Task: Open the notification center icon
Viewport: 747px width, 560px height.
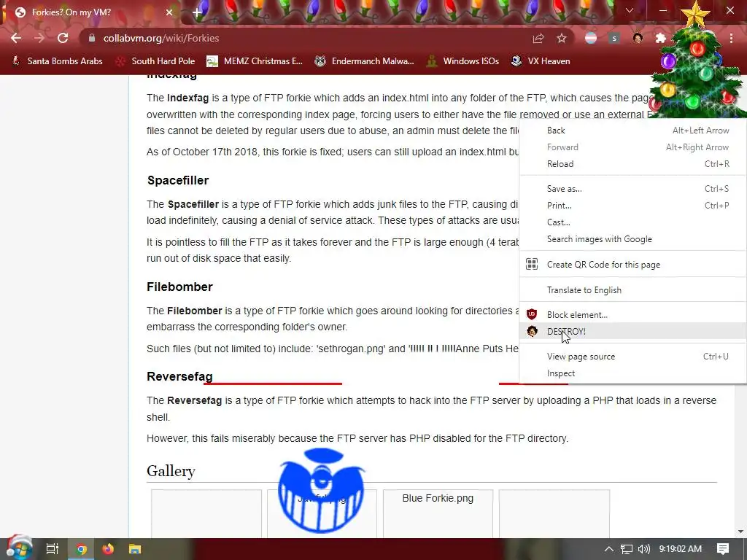Action: pos(723,549)
